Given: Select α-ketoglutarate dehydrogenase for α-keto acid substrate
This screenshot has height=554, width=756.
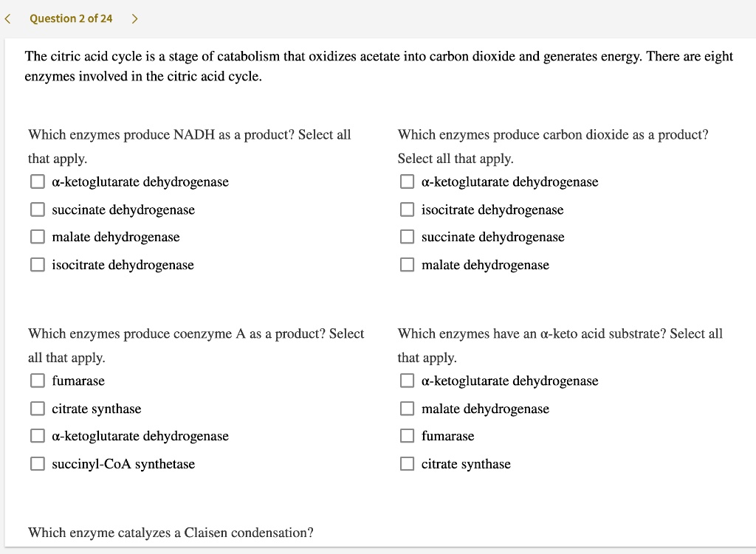Looking at the screenshot, I should [407, 381].
